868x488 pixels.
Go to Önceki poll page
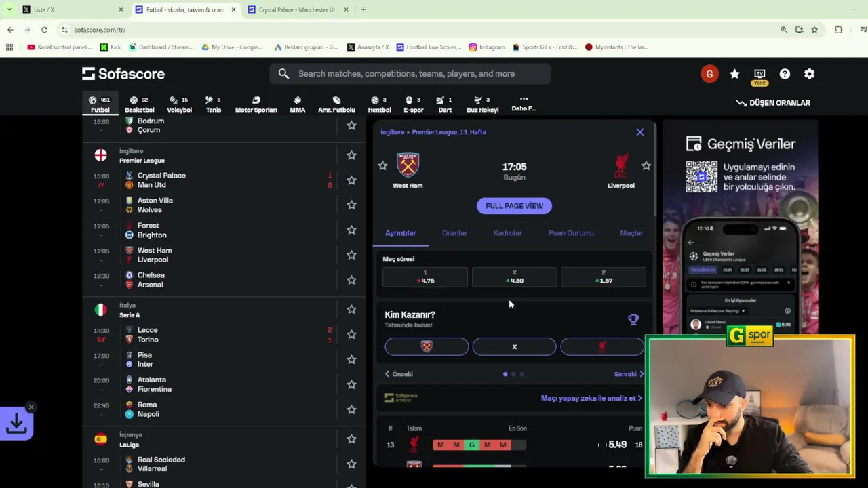(399, 374)
